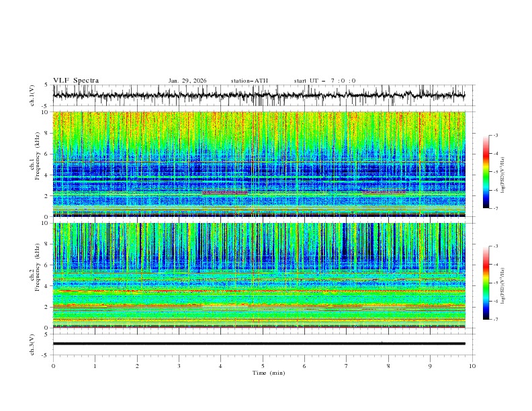532x411 pixels.
Task: Click the time axis tick label "5"
Action: [x=263, y=366]
